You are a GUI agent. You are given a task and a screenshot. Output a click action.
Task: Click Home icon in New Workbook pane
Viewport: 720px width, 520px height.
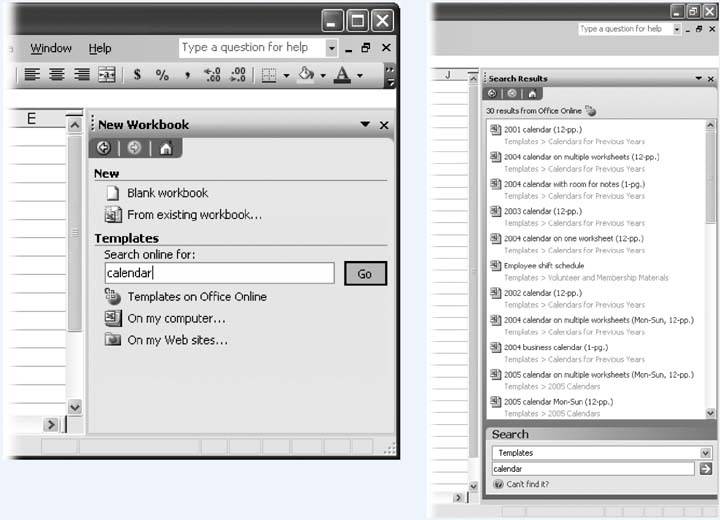click(x=165, y=148)
